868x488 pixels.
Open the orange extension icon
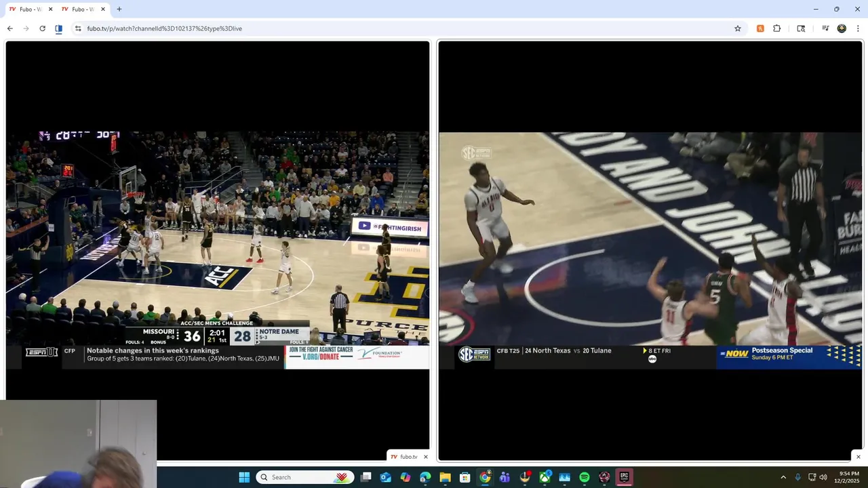(x=760, y=28)
